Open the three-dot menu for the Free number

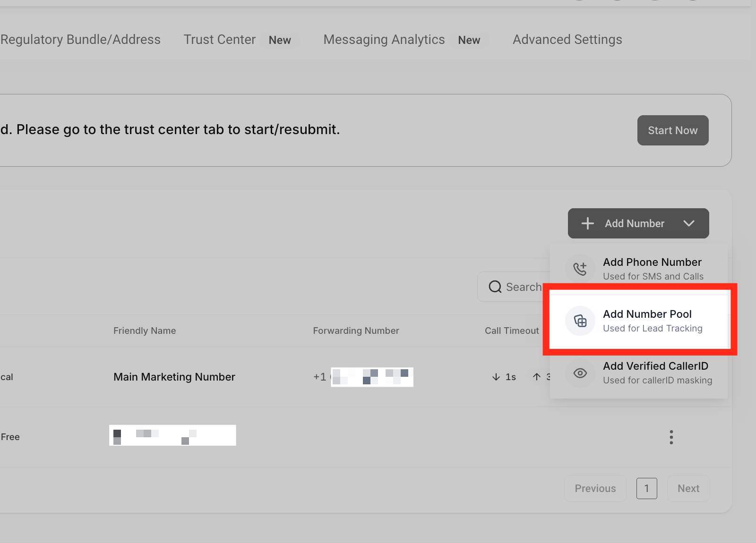point(671,437)
